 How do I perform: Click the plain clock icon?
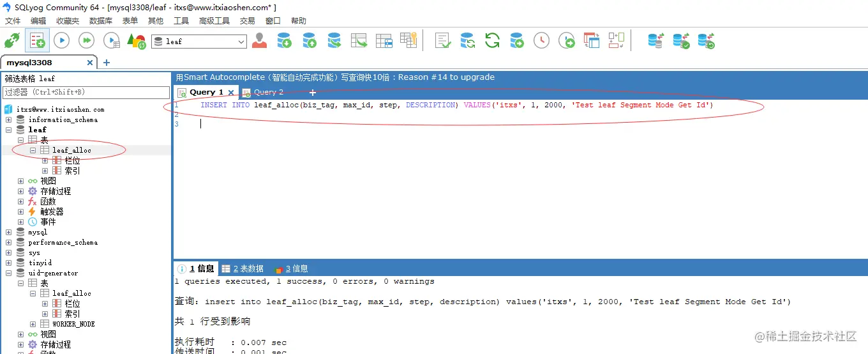(541, 41)
